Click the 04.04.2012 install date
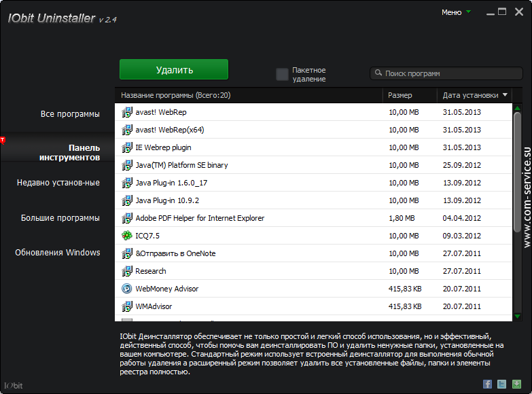The image size is (532, 394). click(462, 218)
